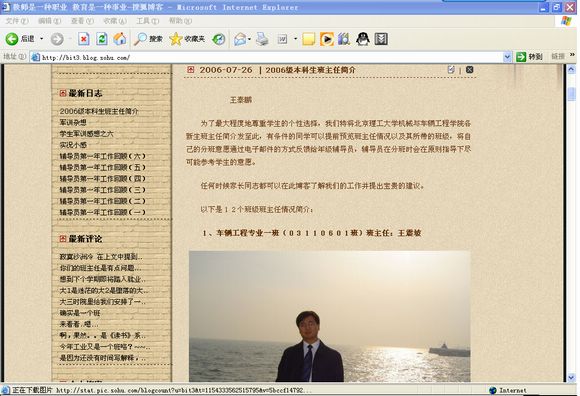
Task: Open the Search magnifier tool
Action: 148,39
